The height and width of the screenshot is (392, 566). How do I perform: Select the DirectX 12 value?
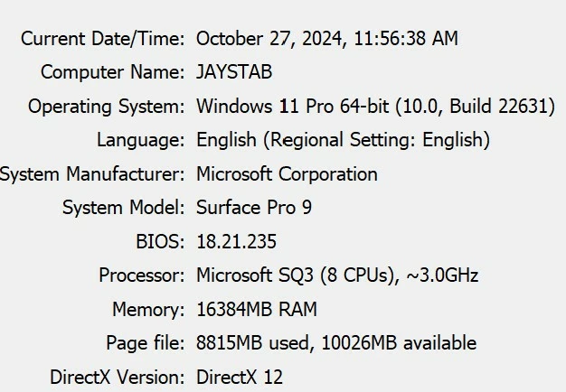click(x=240, y=378)
